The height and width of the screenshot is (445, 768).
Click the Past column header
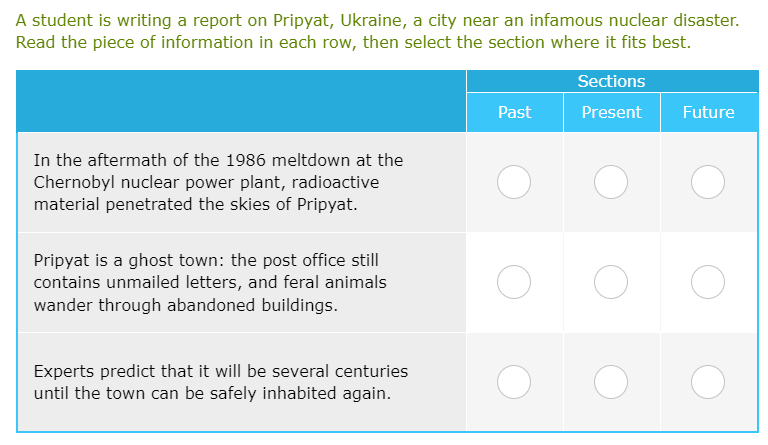pos(514,112)
